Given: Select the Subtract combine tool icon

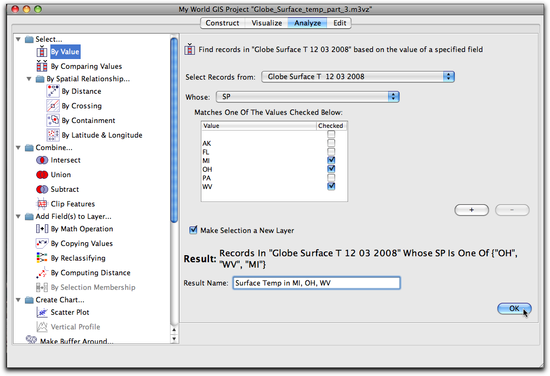Looking at the screenshot, I should click(42, 189).
